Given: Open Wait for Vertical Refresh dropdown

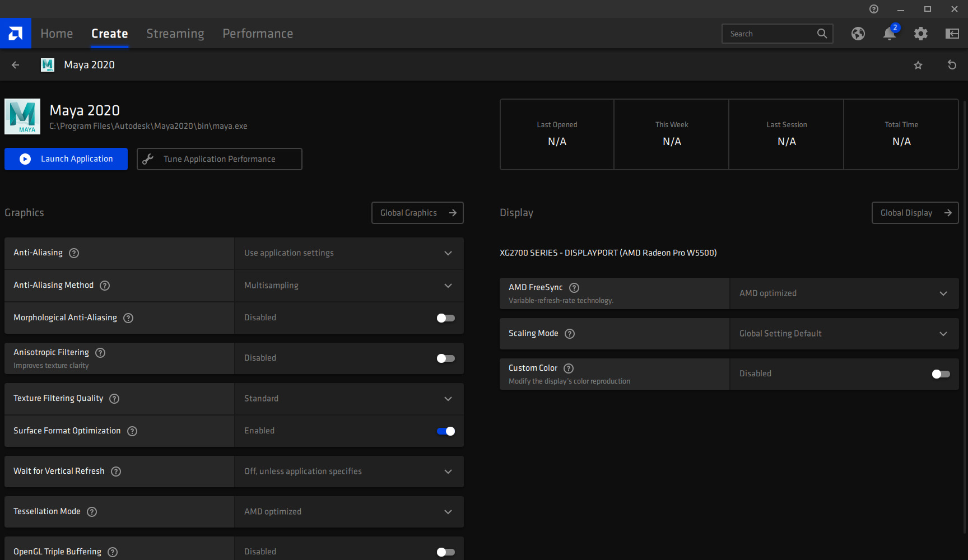Looking at the screenshot, I should click(x=349, y=472).
